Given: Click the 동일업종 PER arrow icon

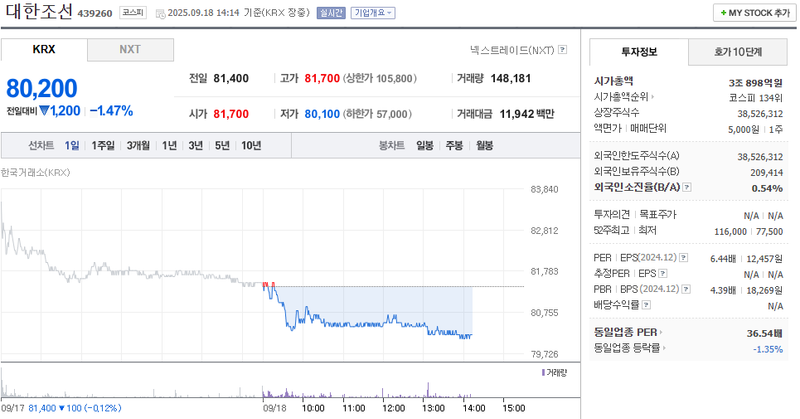Looking at the screenshot, I should (661, 332).
